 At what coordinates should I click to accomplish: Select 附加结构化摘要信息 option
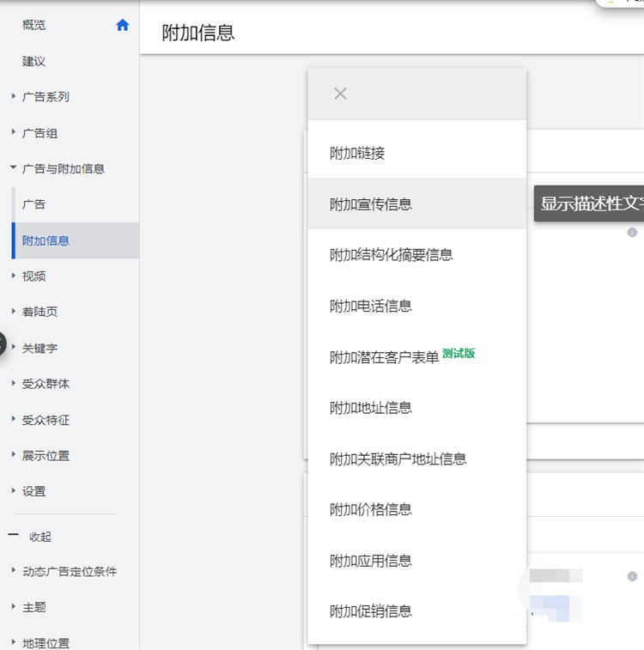pos(417,254)
